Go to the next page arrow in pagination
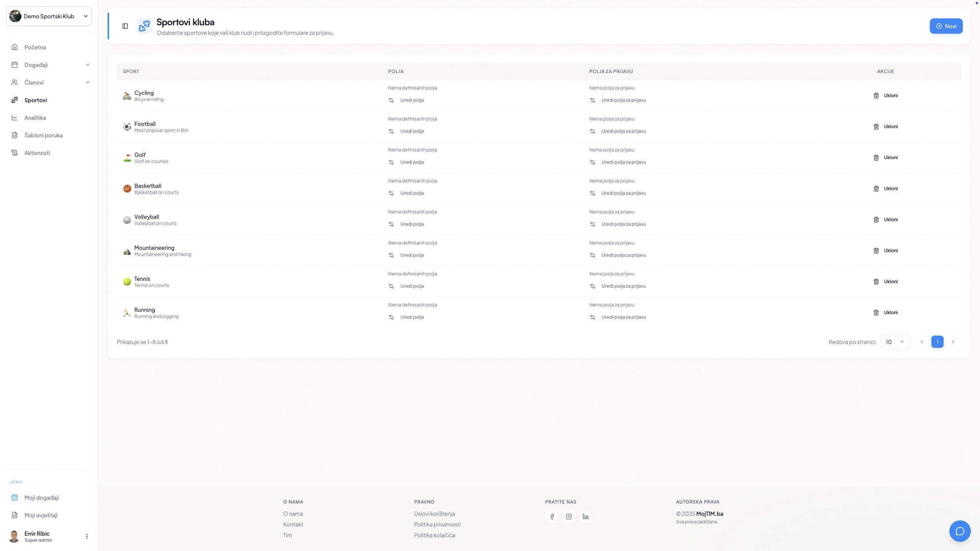The width and height of the screenshot is (980, 551). pyautogui.click(x=953, y=342)
